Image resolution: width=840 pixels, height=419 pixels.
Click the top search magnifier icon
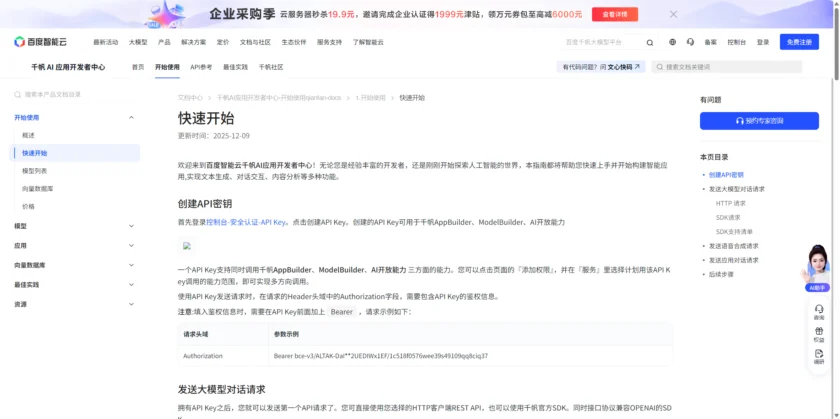[649, 43]
